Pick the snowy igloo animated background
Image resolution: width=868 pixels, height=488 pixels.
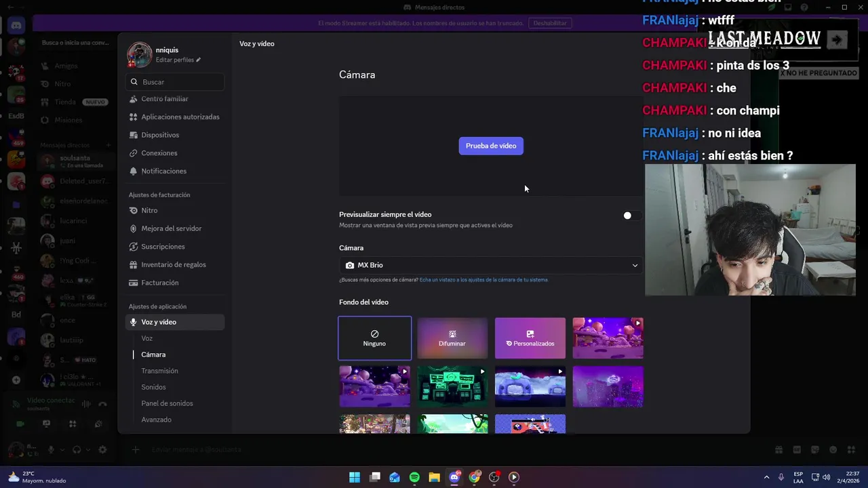[x=530, y=387]
